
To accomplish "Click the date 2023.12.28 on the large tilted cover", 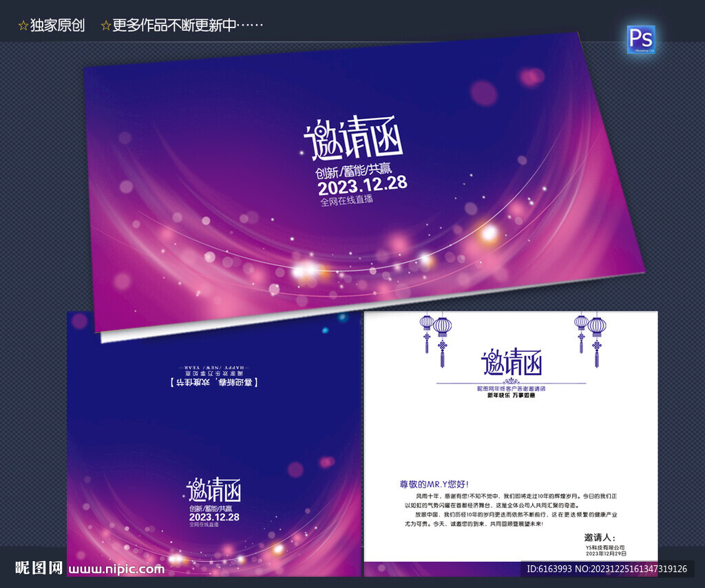I will click(x=362, y=185).
